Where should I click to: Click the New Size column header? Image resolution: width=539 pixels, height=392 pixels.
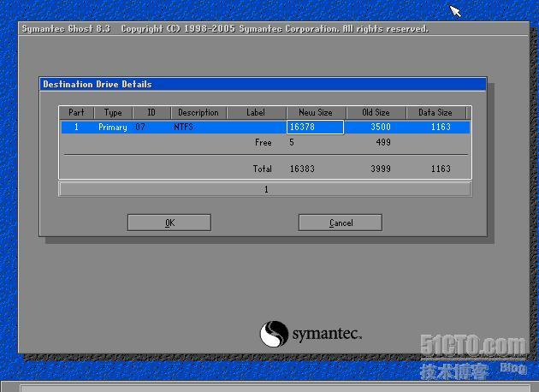tap(316, 112)
